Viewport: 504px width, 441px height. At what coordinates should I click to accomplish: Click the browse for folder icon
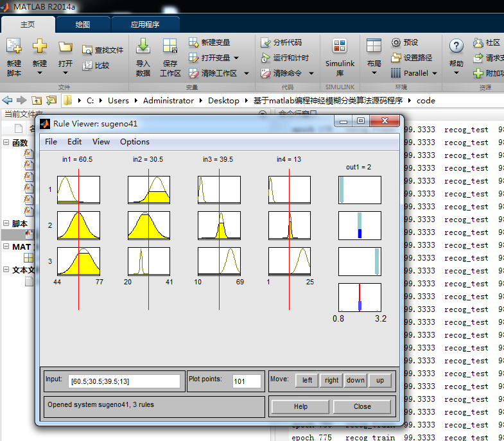[51, 101]
